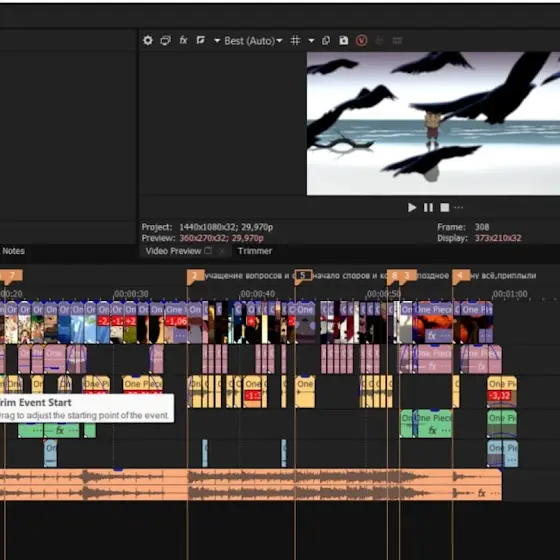Click the red circled V icon
The image size is (560, 560).
(x=361, y=40)
